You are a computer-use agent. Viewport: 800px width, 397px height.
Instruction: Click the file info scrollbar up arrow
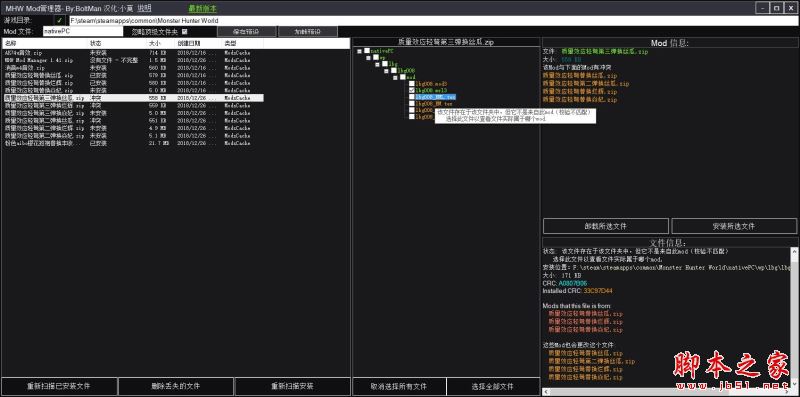tap(794, 251)
